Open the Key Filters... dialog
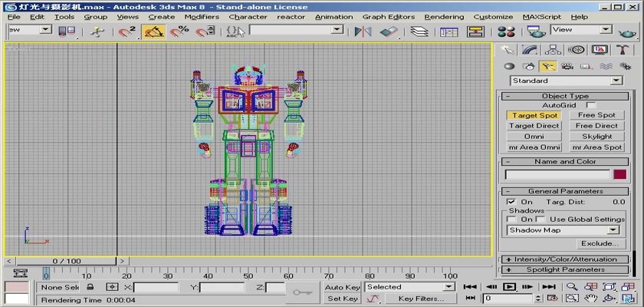This screenshot has width=644, height=307. [x=421, y=299]
